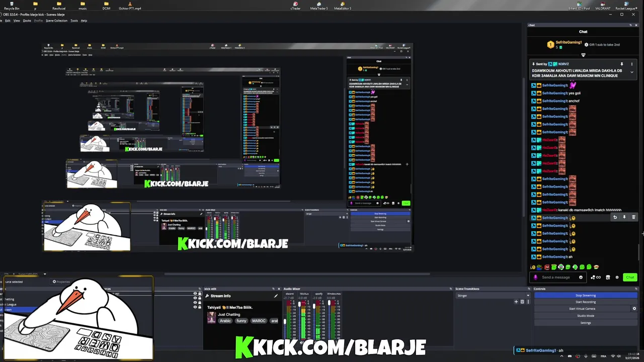Open the Recycle Bin desktop icon
The width and height of the screenshot is (644, 362).
pyautogui.click(x=12, y=6)
